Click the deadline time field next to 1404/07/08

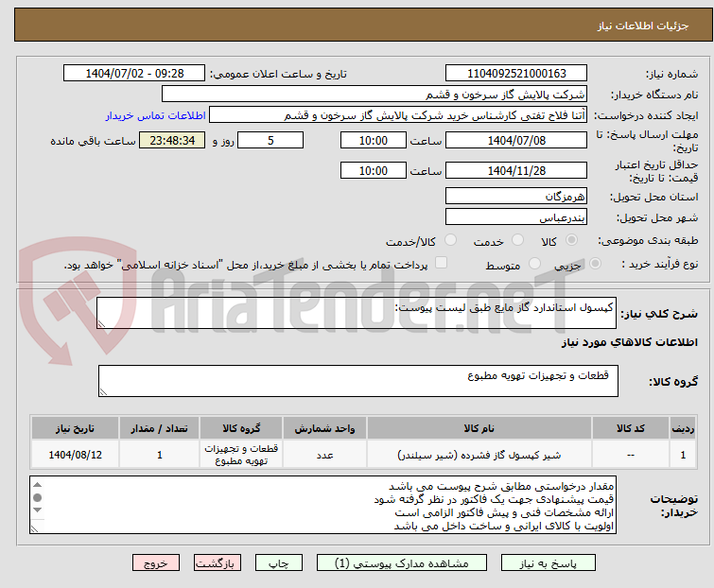click(x=373, y=140)
